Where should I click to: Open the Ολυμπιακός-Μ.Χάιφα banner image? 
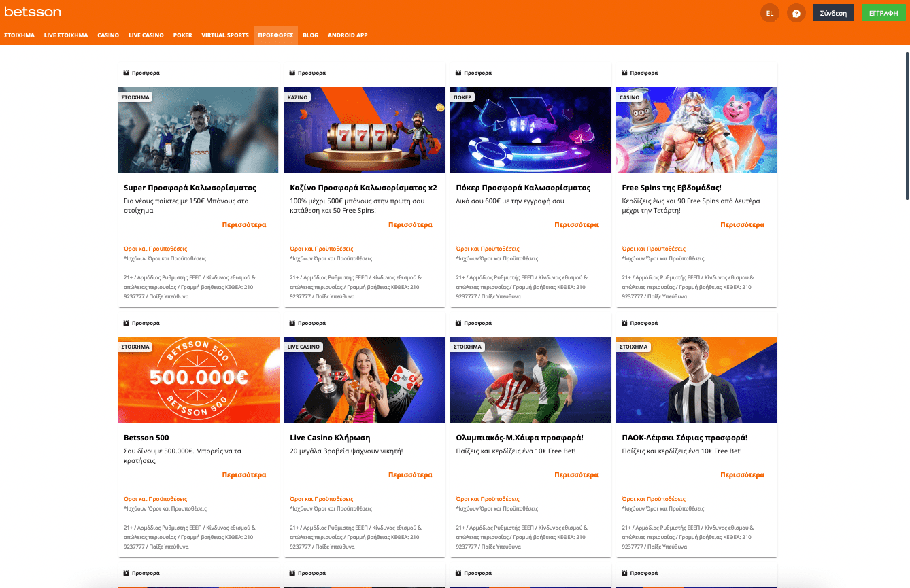(530, 380)
